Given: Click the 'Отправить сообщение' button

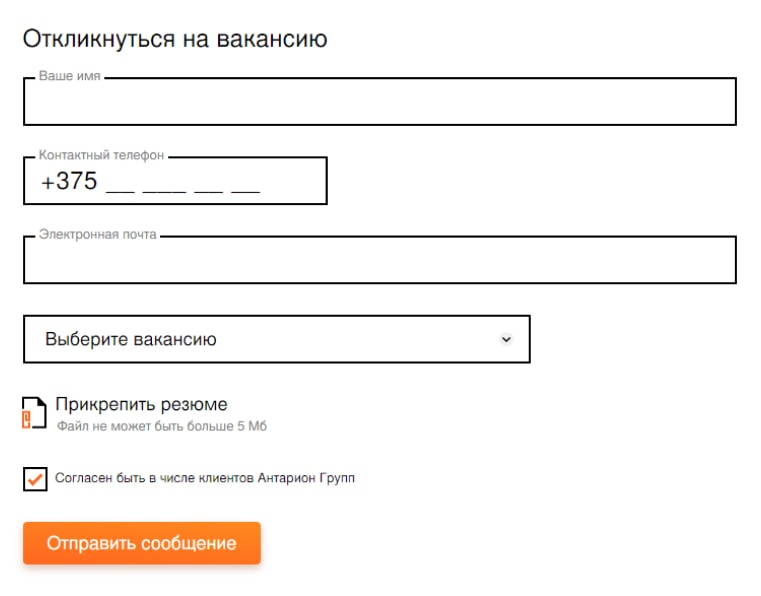Looking at the screenshot, I should click(x=142, y=543).
